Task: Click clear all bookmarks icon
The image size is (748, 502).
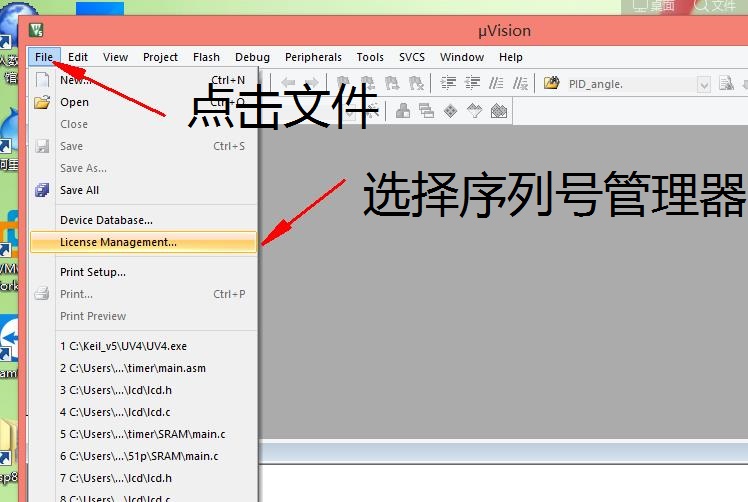Action: [416, 84]
